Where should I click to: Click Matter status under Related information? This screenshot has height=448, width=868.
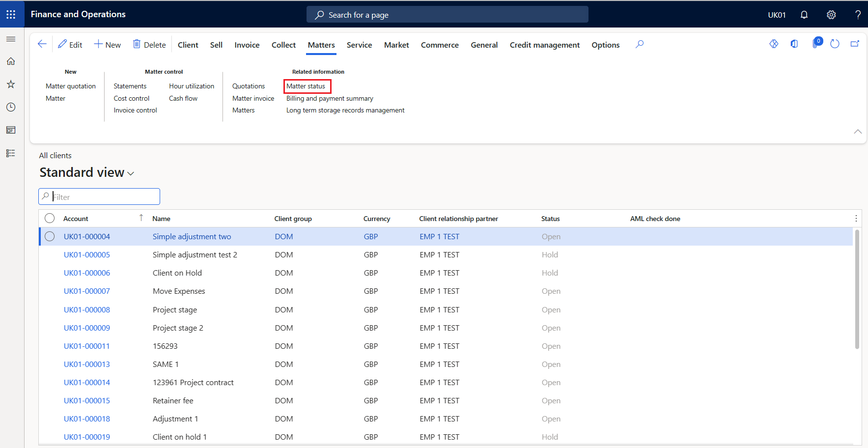tap(306, 86)
